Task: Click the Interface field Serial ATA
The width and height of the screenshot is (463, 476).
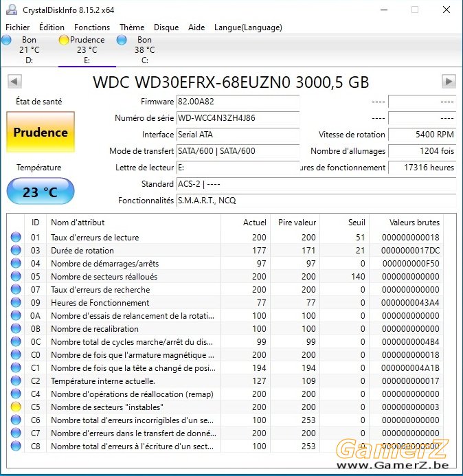Action: [238, 134]
